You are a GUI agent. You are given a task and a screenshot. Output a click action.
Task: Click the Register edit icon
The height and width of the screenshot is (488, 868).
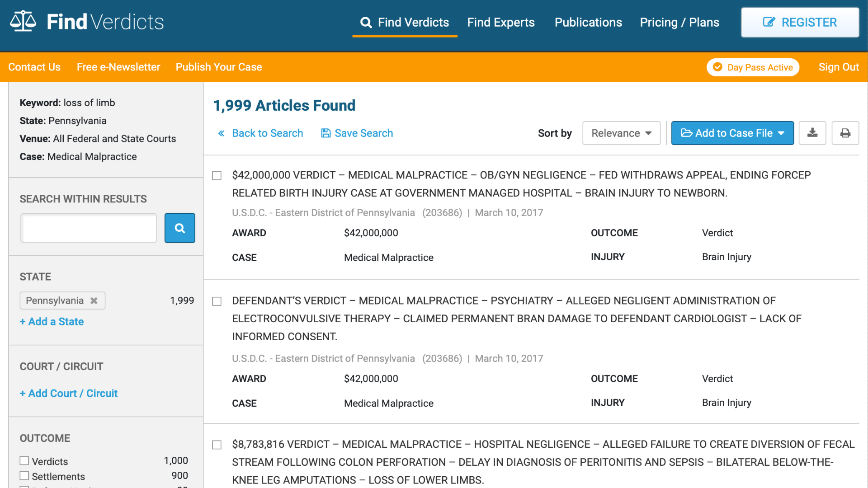(x=769, y=22)
